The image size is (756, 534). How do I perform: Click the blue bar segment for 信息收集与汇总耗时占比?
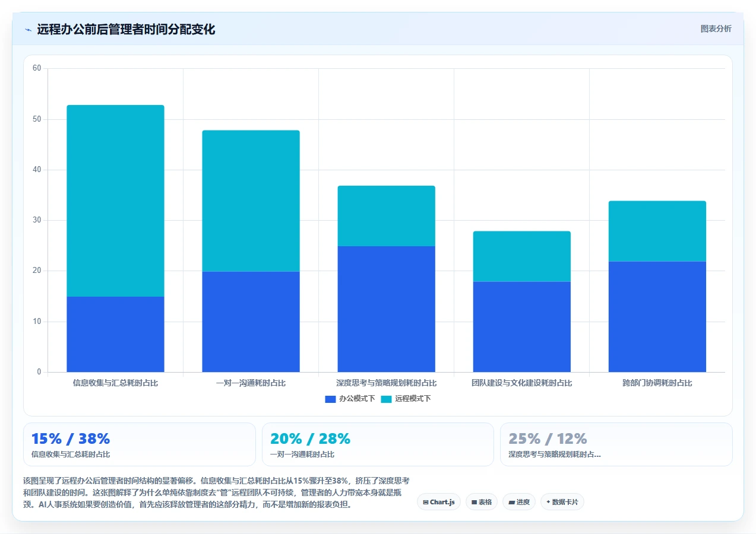pyautogui.click(x=115, y=334)
